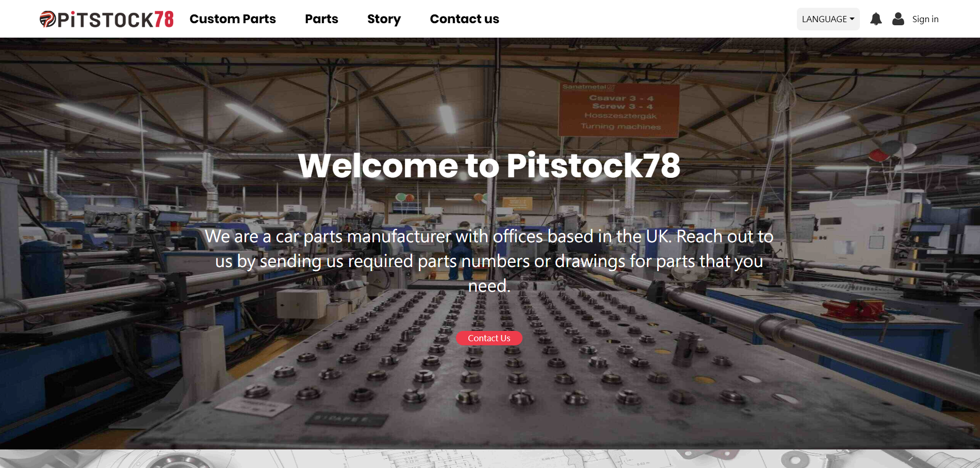The width and height of the screenshot is (980, 468).
Task: Click the Pitstock78 swirl logo icon
Action: point(48,19)
